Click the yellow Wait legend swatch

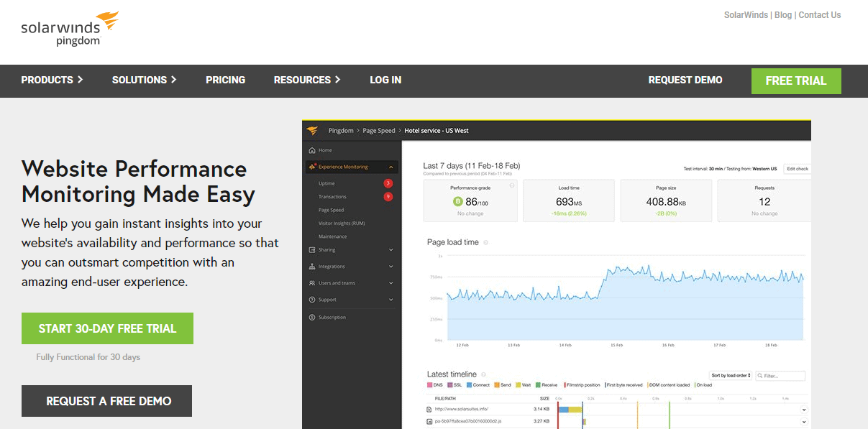[518, 385]
